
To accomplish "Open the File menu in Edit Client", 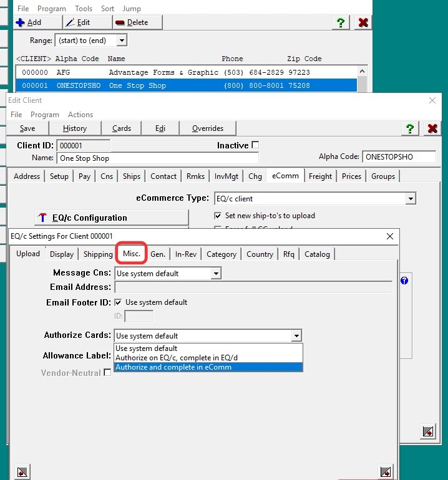I will pos(16,115).
